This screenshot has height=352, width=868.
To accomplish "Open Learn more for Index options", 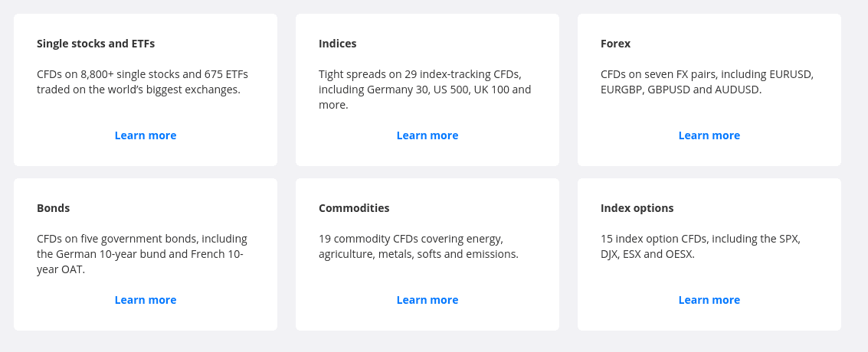I will click(709, 300).
